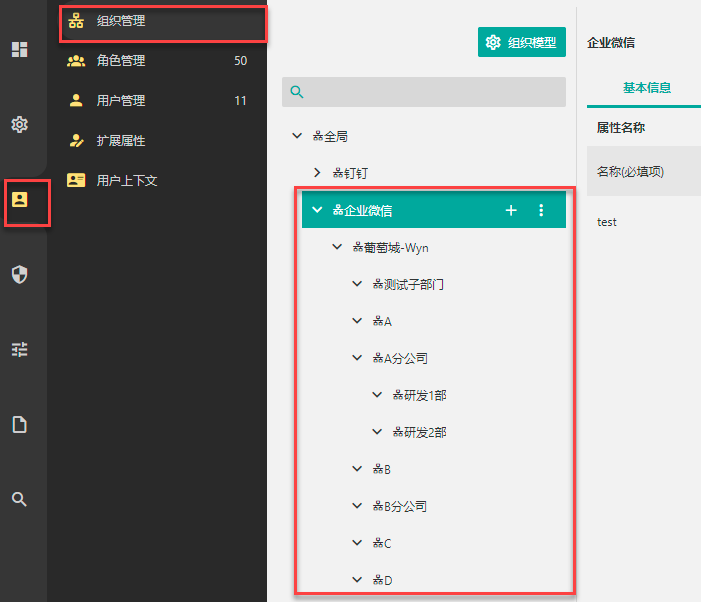Screen dimensions: 701x602
Task: Open the dashboard grid icon in sidebar
Action: click(x=19, y=49)
